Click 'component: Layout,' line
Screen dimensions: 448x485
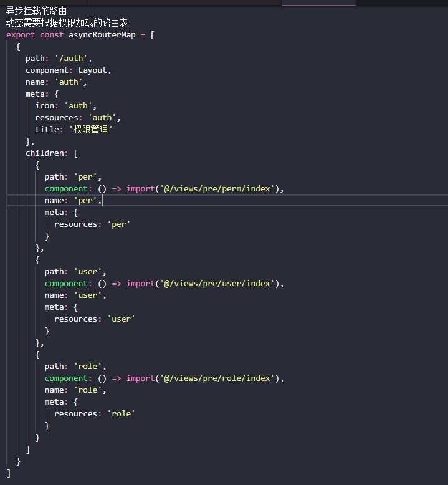(x=68, y=70)
